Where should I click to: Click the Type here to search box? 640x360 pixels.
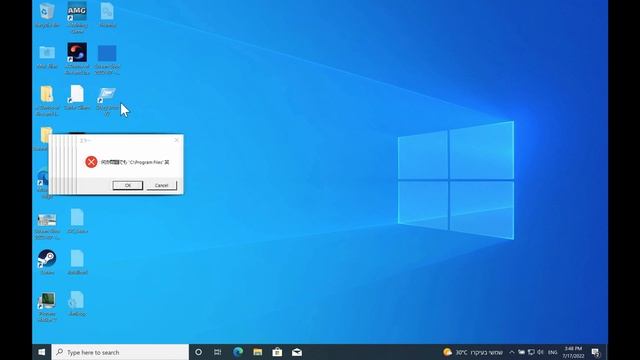120,352
